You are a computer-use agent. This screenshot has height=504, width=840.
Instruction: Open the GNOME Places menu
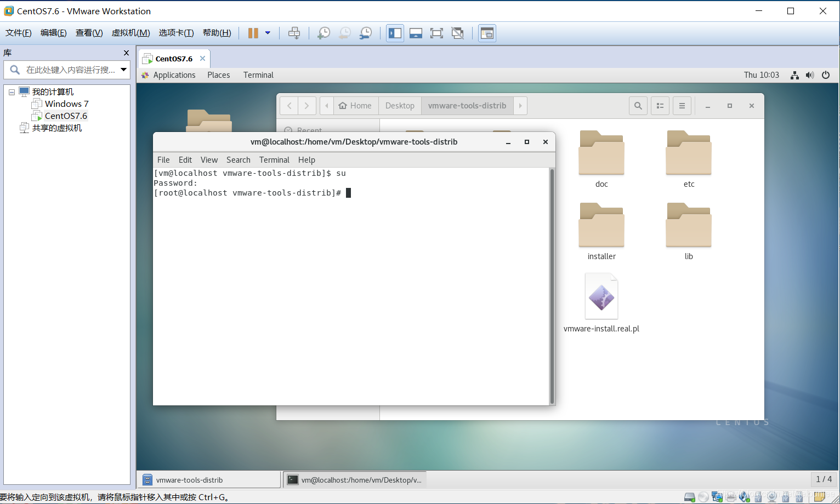pos(219,75)
